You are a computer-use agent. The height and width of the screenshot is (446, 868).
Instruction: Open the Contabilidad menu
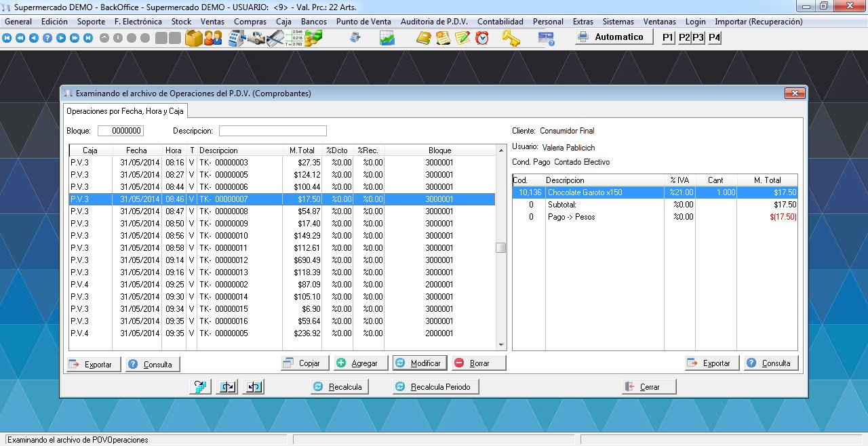500,22
